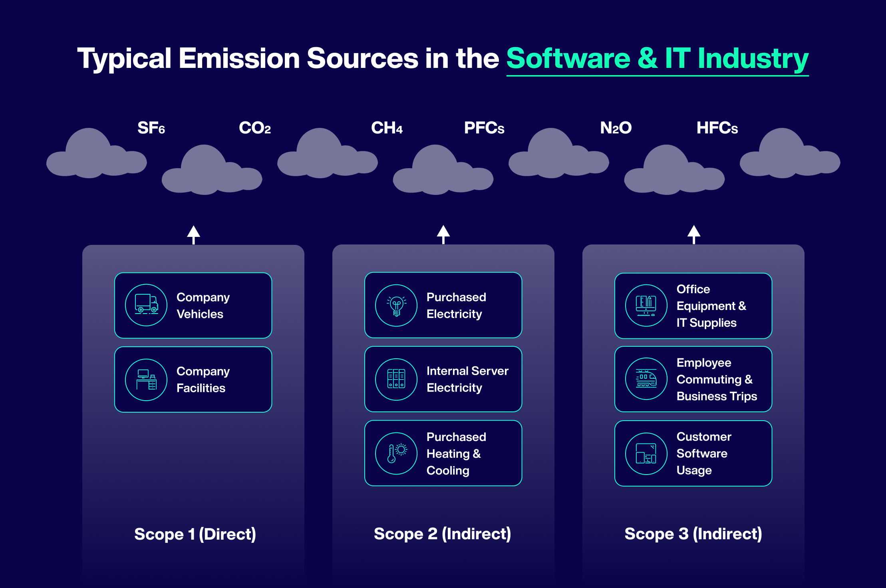This screenshot has height=588, width=886.
Task: Click the Purchased Electricity lightbulb icon
Action: pyautogui.click(x=396, y=305)
